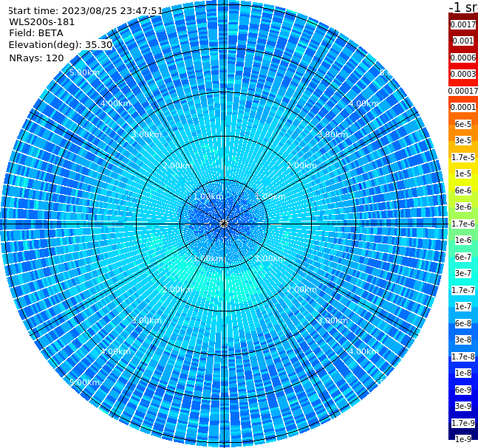This screenshot has width=478, height=448.
Task: Select the 3.00km range label in upper-left quadrant
Action: (x=146, y=134)
